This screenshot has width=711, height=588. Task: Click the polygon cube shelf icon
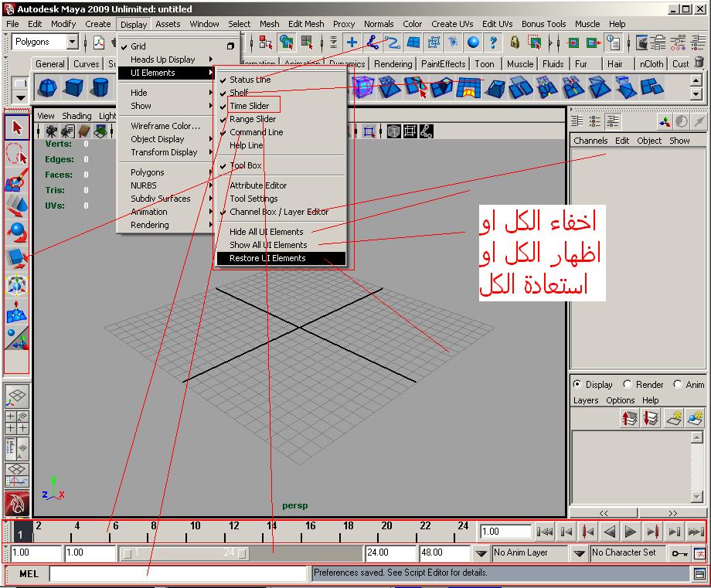[x=73, y=87]
